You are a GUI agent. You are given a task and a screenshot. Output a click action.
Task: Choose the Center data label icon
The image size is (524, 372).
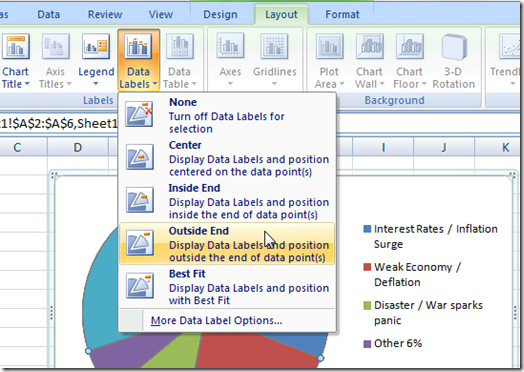(x=139, y=157)
